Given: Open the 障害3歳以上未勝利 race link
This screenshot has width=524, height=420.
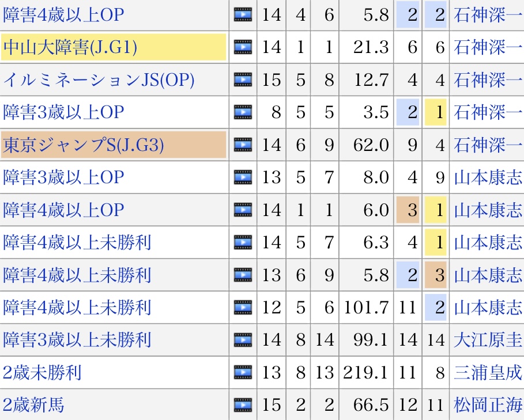Looking at the screenshot, I should pos(77,340).
